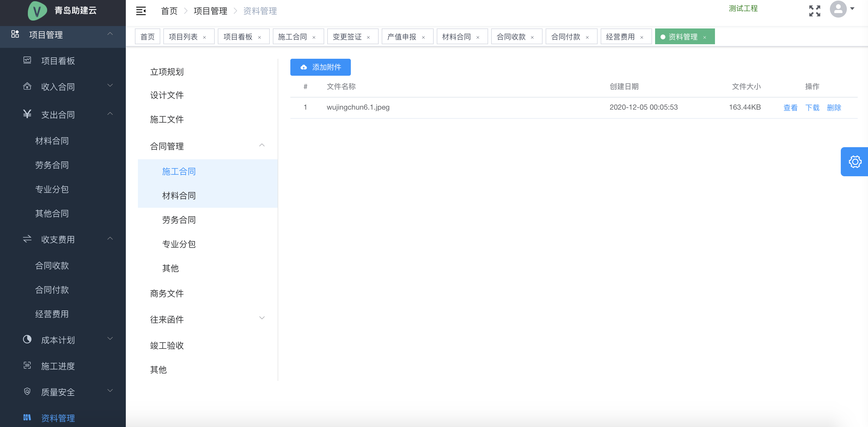Close the 变更签证 tab

click(x=368, y=38)
